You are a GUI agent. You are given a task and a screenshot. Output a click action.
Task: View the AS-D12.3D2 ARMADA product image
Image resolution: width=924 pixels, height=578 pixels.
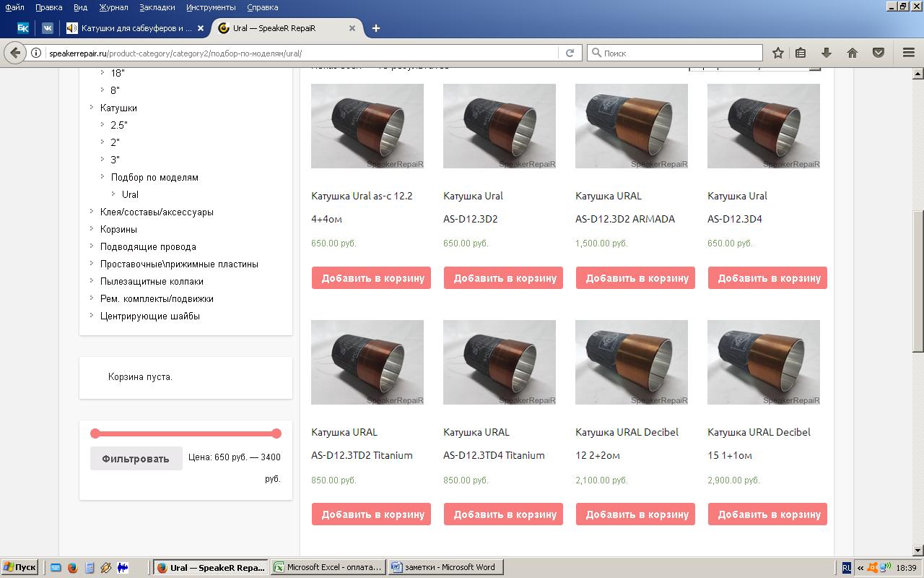(x=632, y=126)
